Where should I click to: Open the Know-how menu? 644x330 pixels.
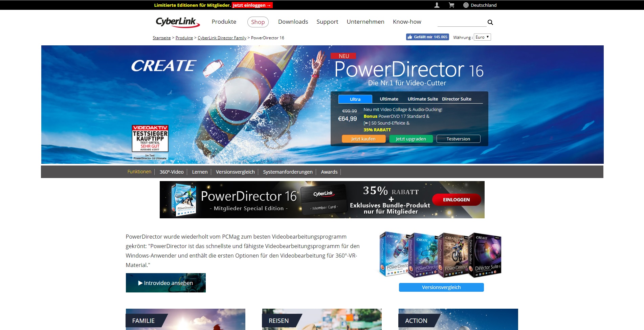click(x=407, y=22)
